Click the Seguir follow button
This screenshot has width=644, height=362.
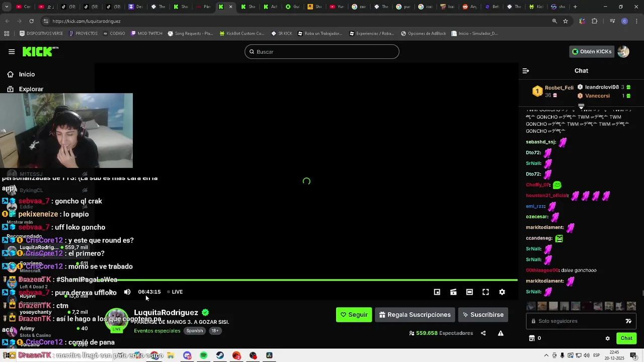coord(354,315)
